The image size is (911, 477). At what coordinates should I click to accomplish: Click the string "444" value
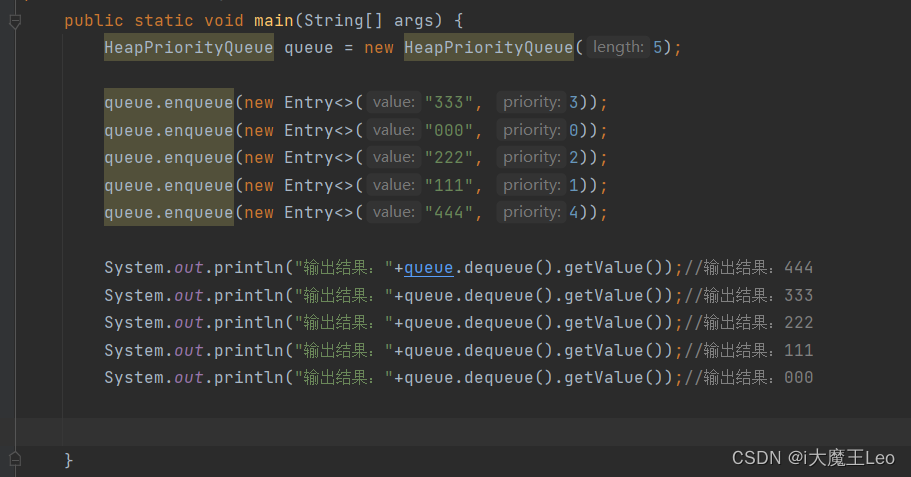tap(449, 213)
